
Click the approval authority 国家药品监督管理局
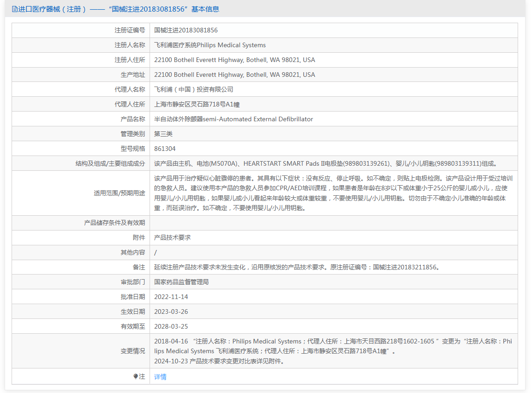click(181, 282)
